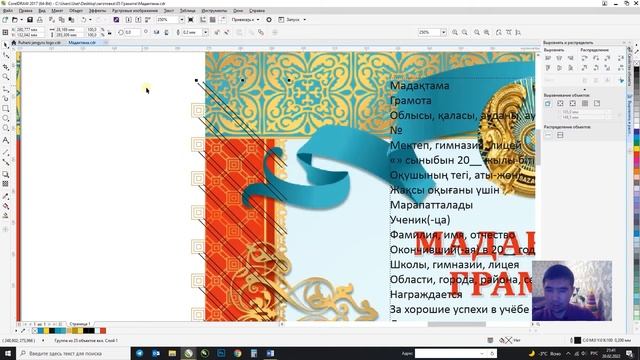Set align to Page edge
The height and width of the screenshot is (360, 640).
coord(560,103)
